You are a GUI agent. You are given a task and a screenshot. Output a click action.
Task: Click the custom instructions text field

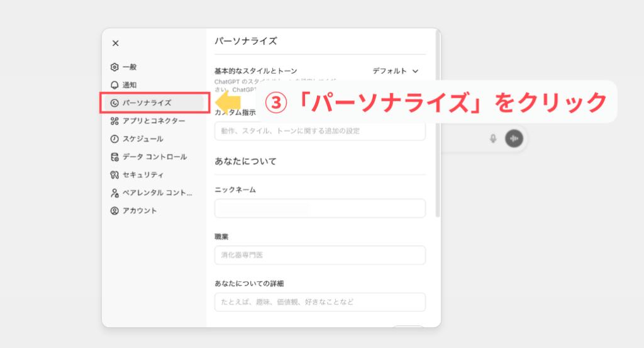319,131
